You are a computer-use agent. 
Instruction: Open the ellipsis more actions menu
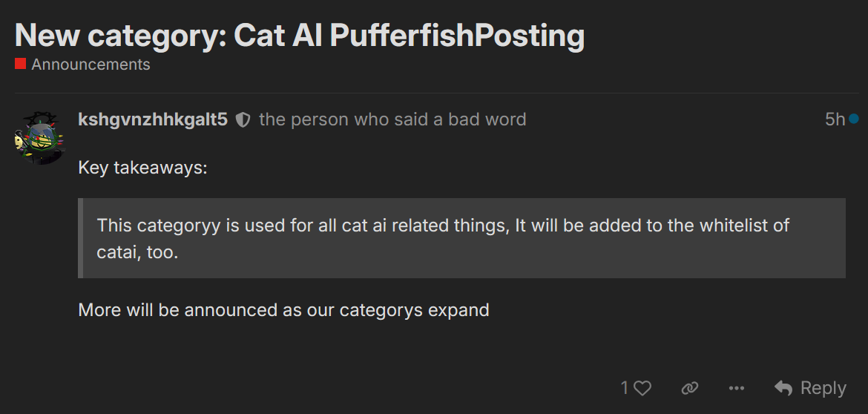736,388
